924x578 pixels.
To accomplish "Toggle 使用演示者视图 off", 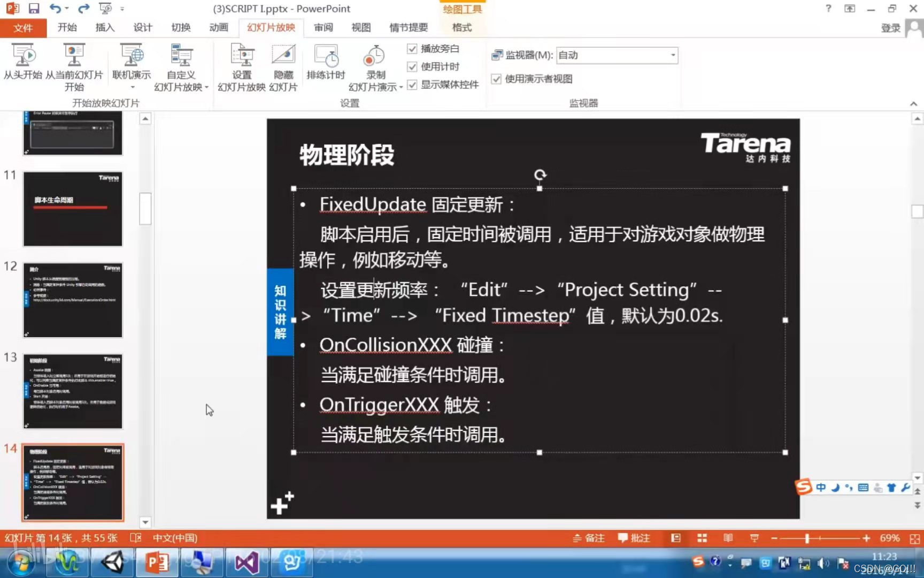I will (497, 79).
